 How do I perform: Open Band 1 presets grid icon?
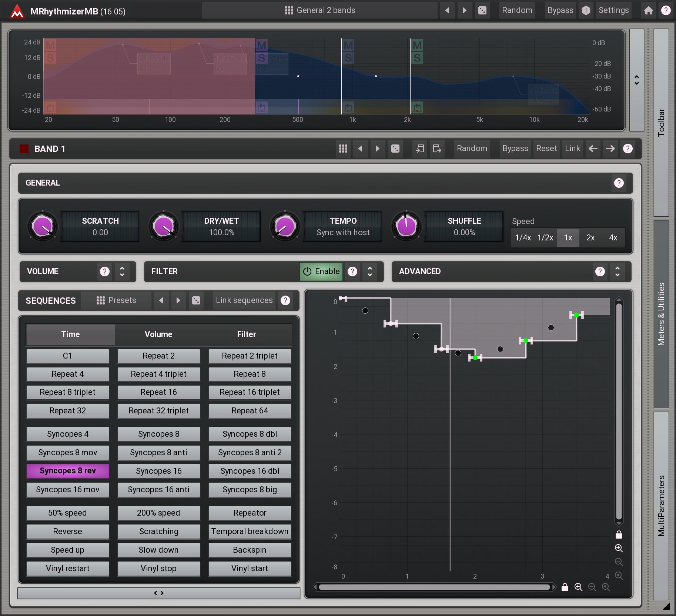coord(343,149)
